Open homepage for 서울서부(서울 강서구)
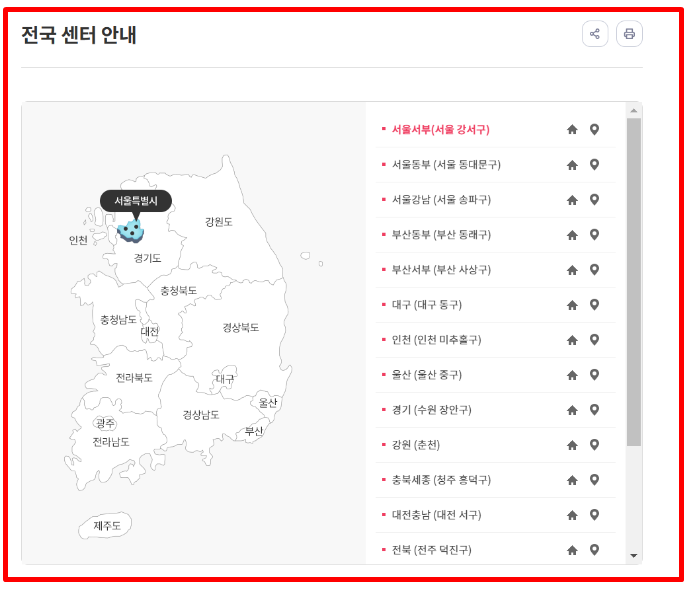 572,130
